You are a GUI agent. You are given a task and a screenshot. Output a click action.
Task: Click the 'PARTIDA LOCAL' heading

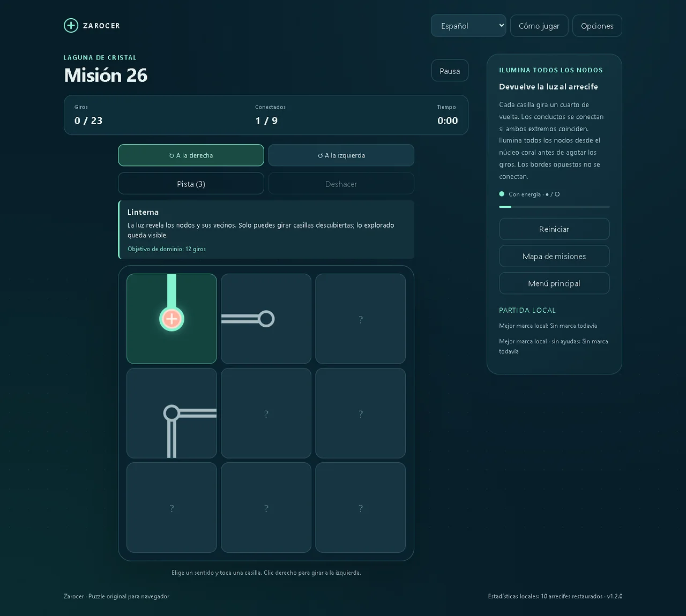tap(527, 311)
